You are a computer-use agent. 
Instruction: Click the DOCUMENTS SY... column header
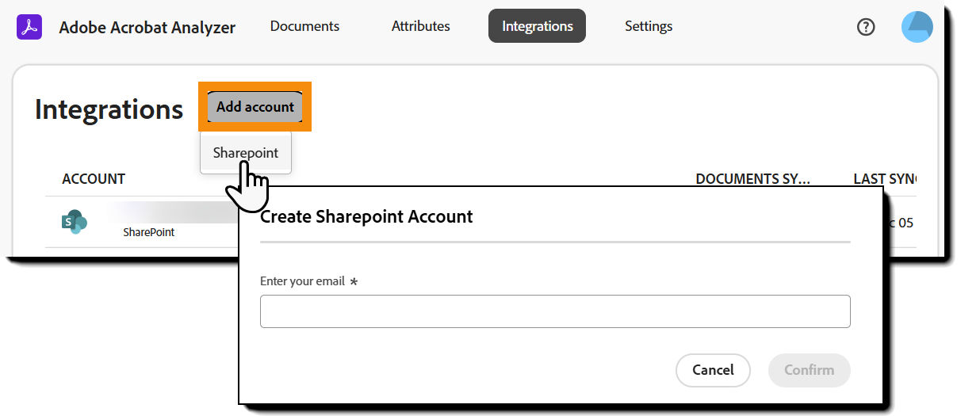[752, 179]
